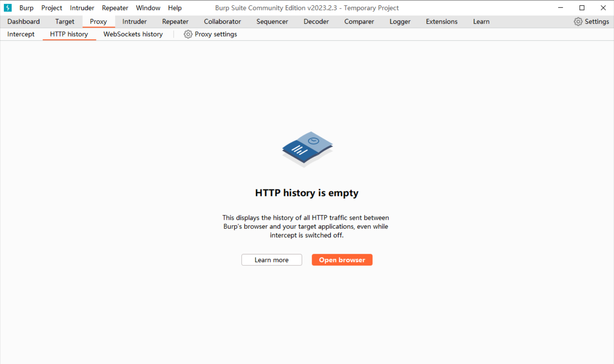Close the Burp Suite window
This screenshot has height=364, width=614.
603,8
